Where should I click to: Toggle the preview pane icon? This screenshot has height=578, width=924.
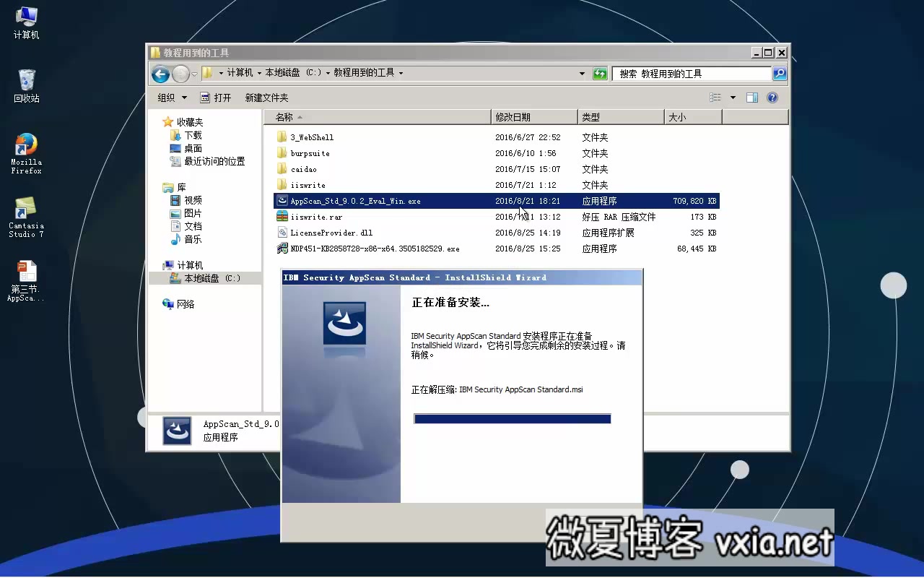coord(752,98)
